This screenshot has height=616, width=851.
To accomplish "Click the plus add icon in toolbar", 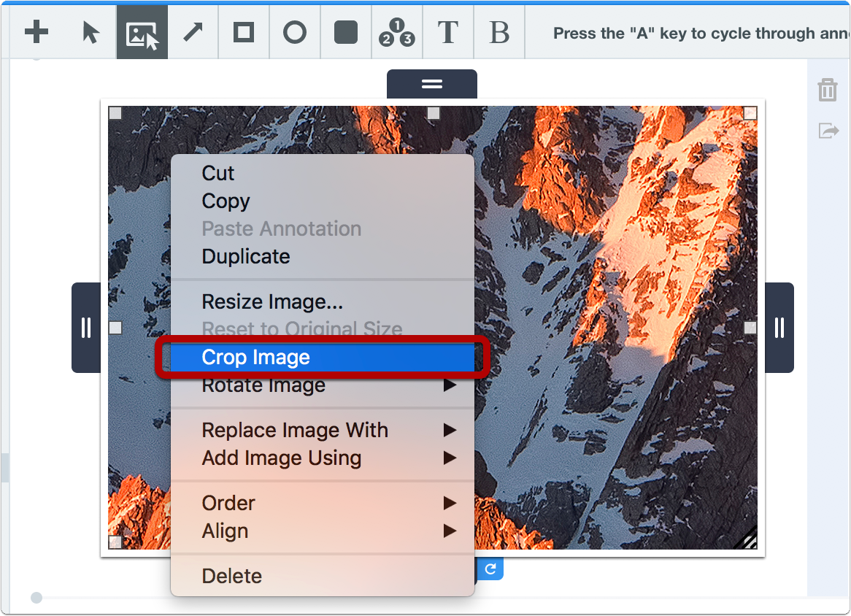I will (x=36, y=32).
